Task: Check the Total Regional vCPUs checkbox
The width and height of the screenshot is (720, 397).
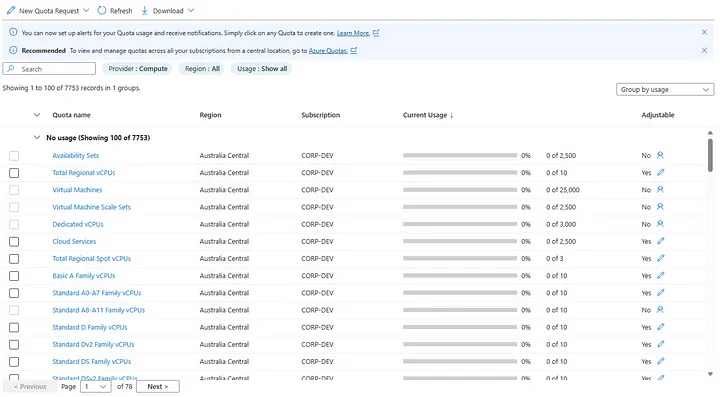Action: [14, 173]
